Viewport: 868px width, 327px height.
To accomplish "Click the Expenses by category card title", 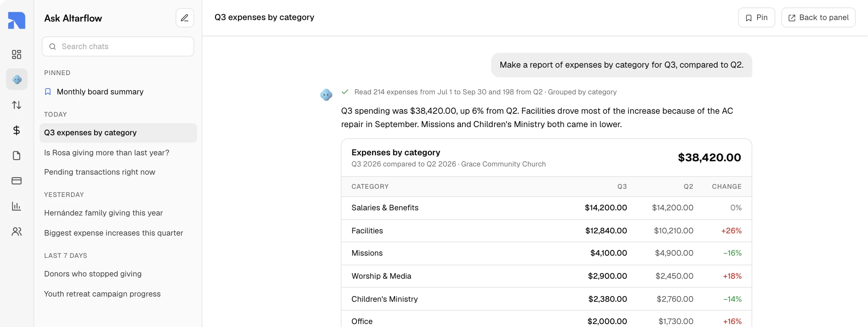I will [395, 152].
